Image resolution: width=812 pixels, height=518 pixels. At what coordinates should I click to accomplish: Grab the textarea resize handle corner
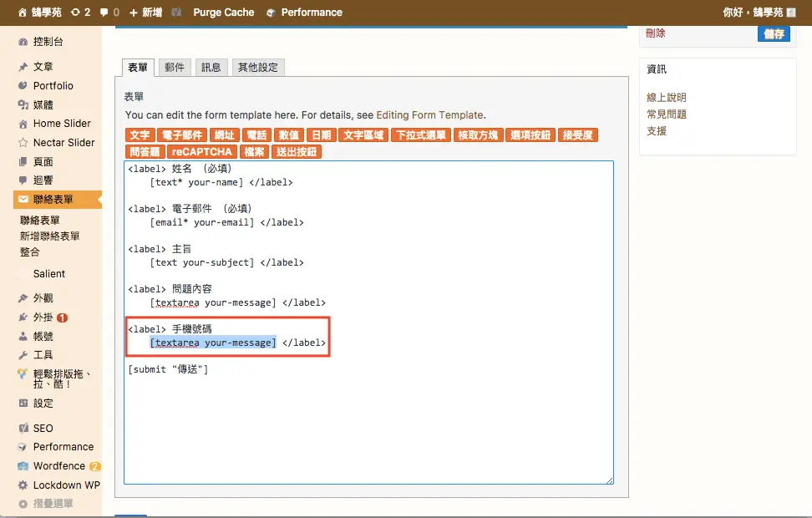(610, 480)
